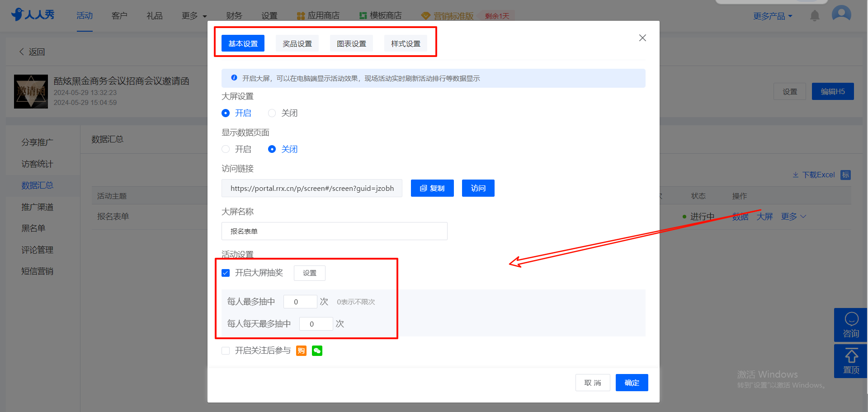
Task: Cancel with 取消 button
Action: coord(593,383)
